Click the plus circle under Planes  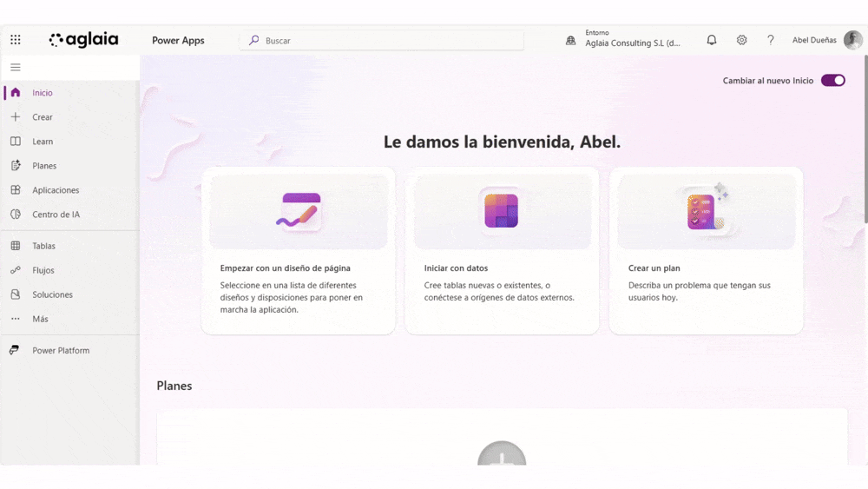pos(502,454)
